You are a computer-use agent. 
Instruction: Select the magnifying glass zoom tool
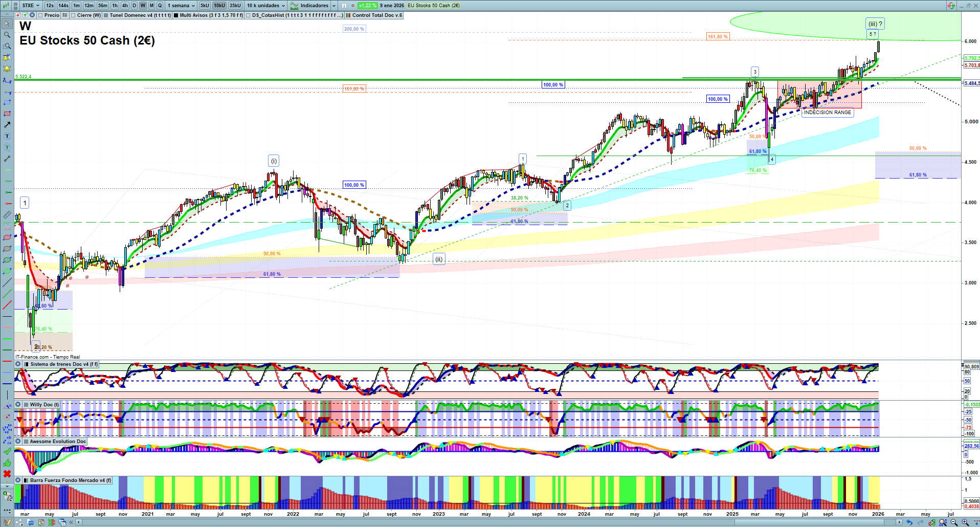click(7, 35)
